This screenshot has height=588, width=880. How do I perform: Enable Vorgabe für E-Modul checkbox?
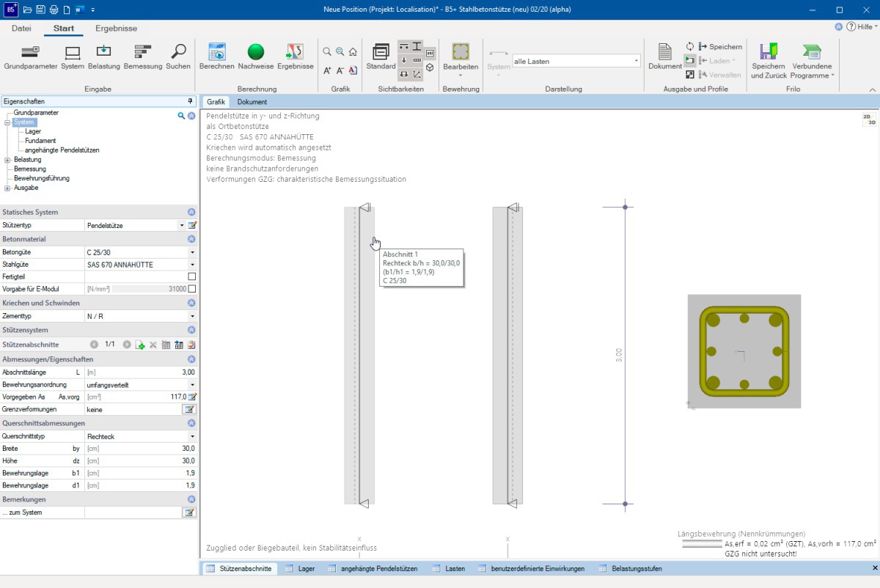pos(192,289)
